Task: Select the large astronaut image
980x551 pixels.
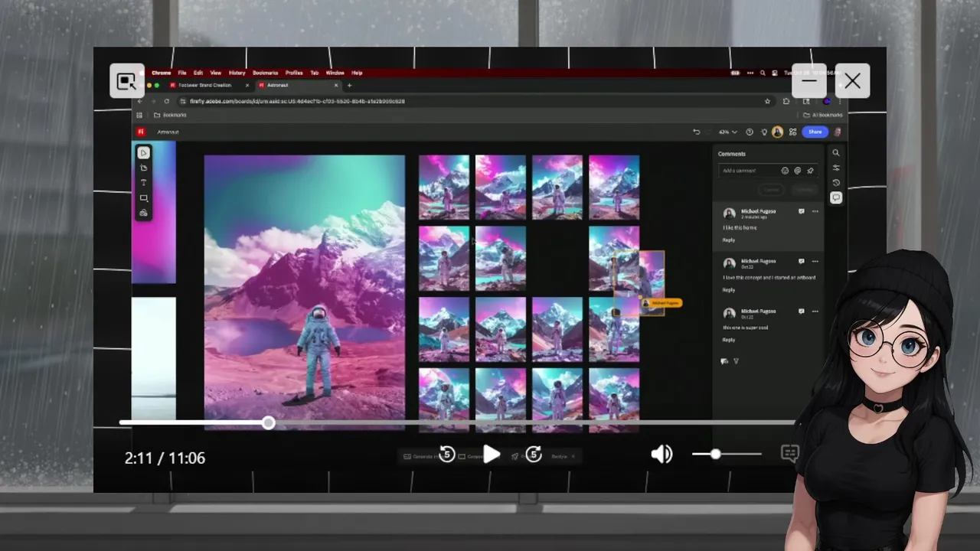Action: [x=305, y=291]
